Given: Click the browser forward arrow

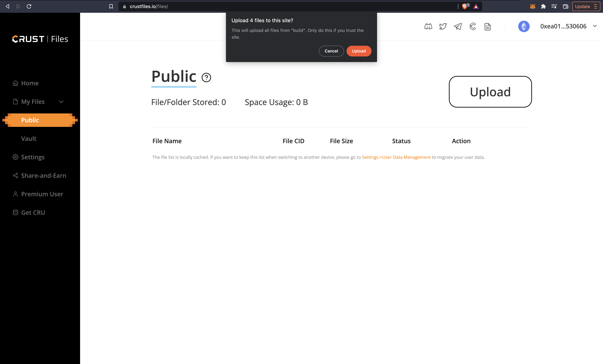Looking at the screenshot, I should pos(18,6).
